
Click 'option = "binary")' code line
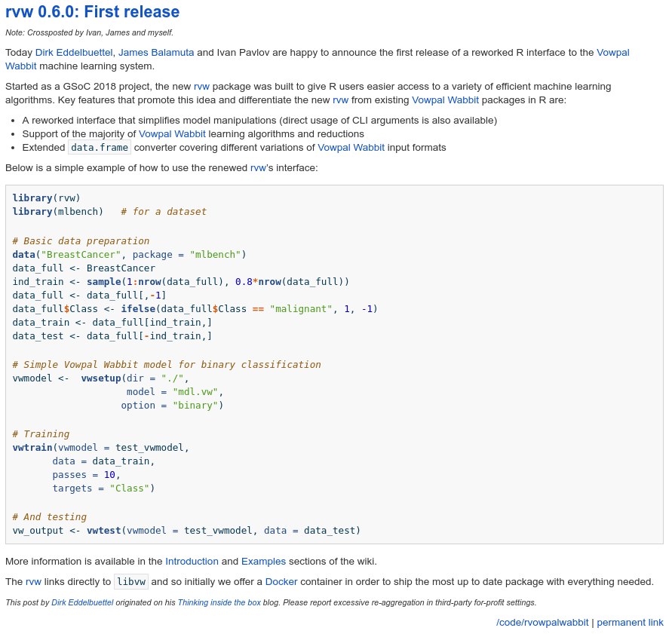tap(172, 406)
